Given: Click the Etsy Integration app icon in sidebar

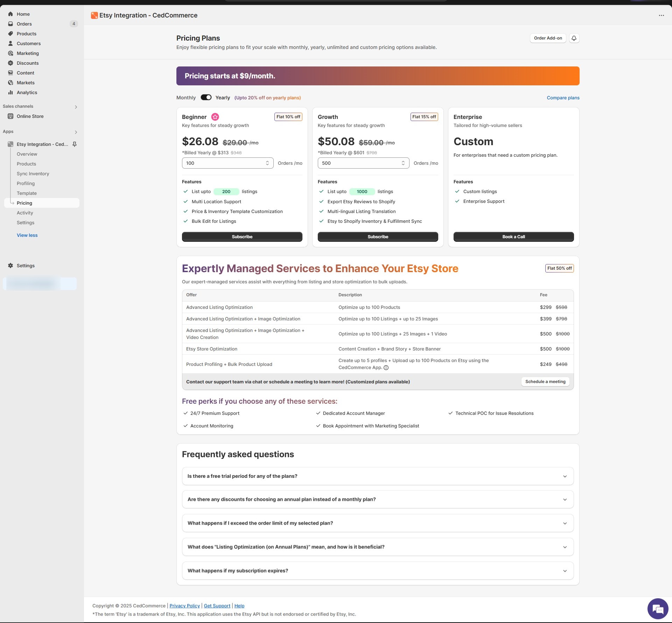Looking at the screenshot, I should click(10, 144).
